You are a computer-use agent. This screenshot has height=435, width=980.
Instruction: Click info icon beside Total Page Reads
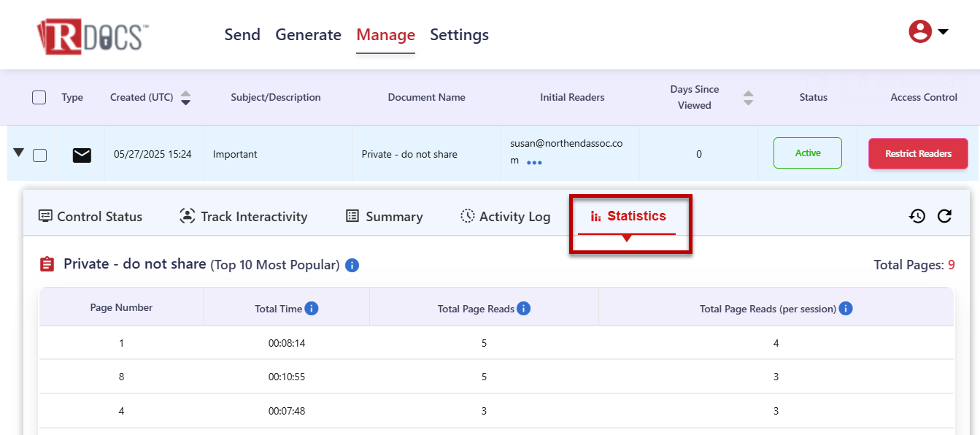tap(523, 309)
